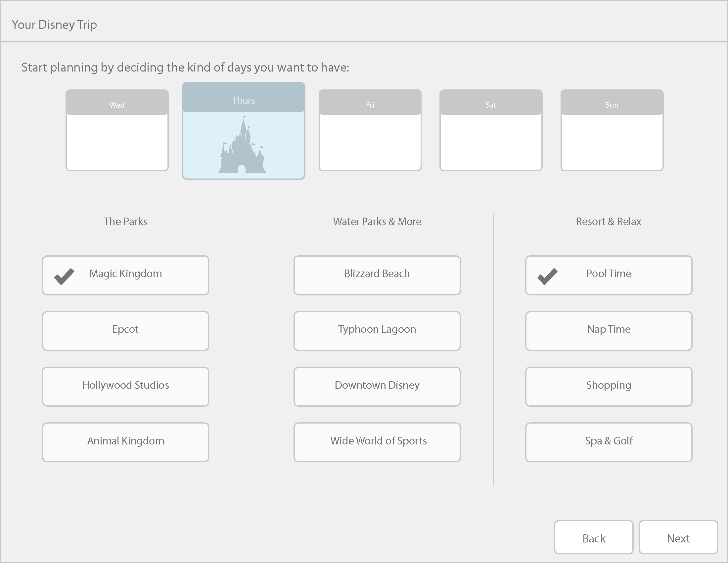728x563 pixels.
Task: Toggle the Hollywood Studios option
Action: (126, 386)
